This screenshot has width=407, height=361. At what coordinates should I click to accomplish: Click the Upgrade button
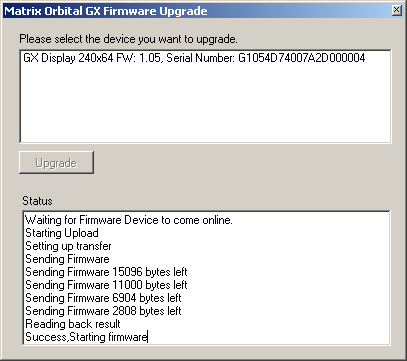click(x=56, y=163)
